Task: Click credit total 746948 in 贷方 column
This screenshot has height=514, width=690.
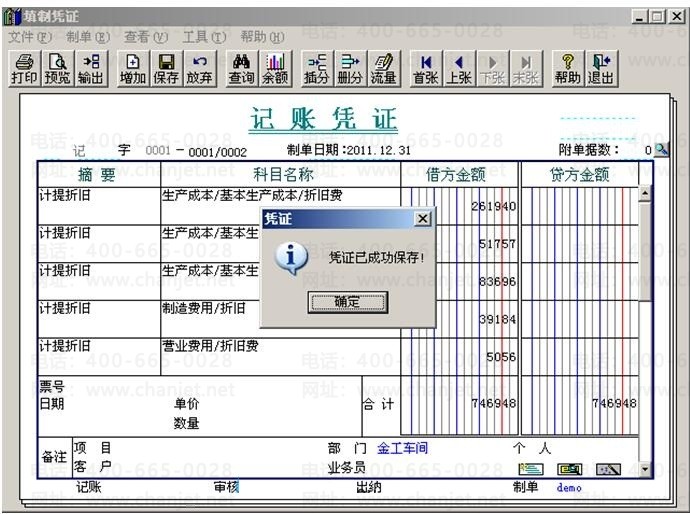Action: (x=614, y=403)
